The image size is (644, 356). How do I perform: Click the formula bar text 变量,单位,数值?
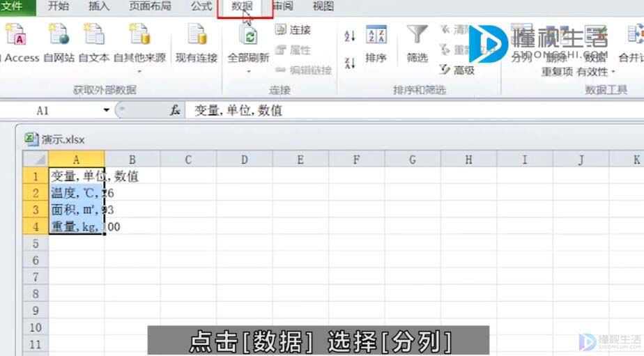238,111
